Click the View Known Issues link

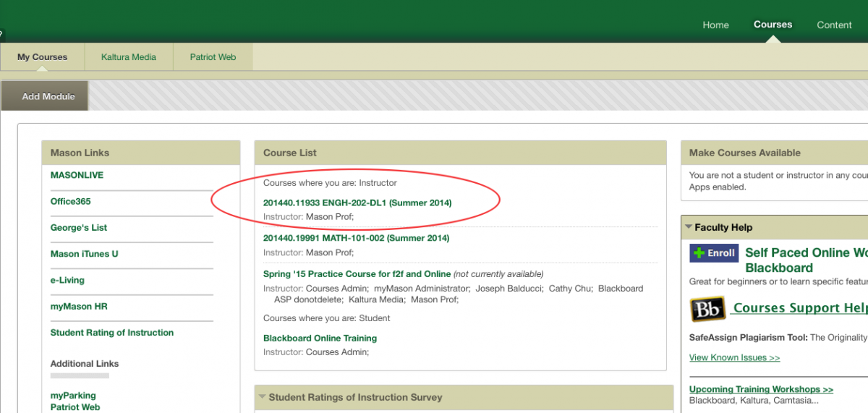point(734,357)
